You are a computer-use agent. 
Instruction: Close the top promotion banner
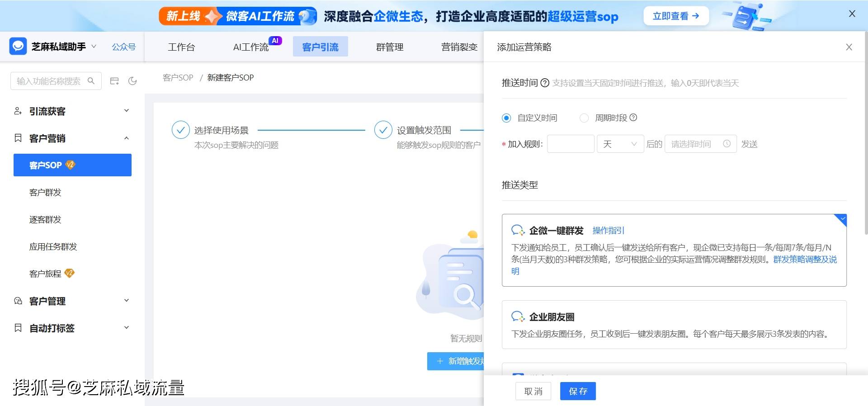[852, 14]
